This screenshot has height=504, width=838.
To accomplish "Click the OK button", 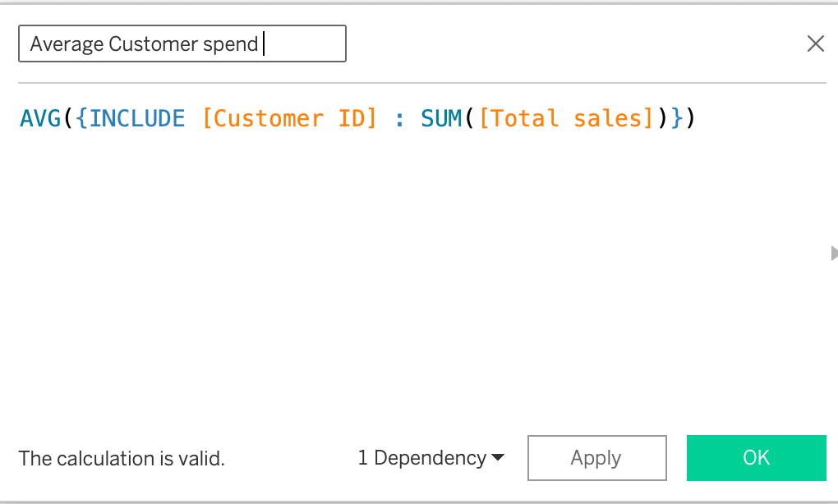I will pos(756,458).
